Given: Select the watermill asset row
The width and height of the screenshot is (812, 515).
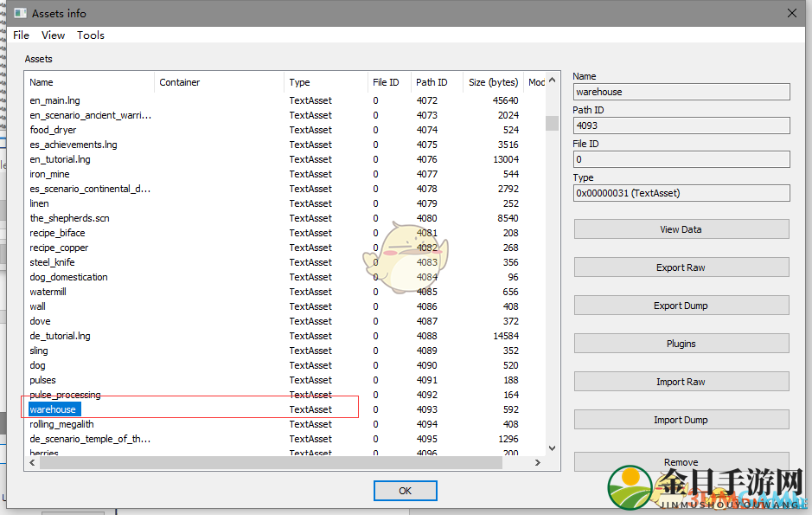Looking at the screenshot, I should (48, 292).
